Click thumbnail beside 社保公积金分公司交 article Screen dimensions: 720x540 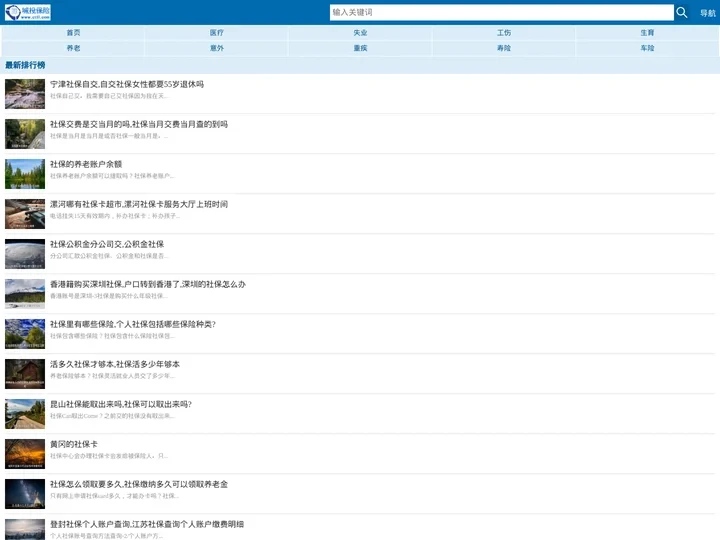(x=25, y=253)
